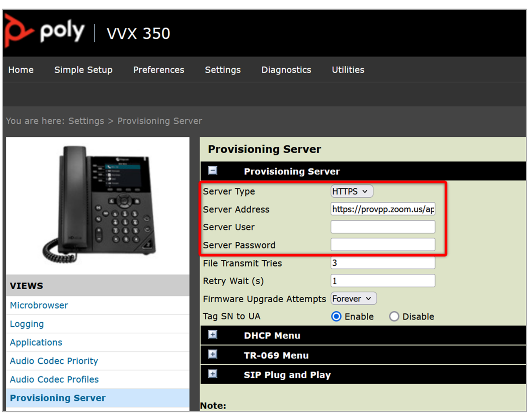Click into the Server Address field
Screen dimensions: 532x415
[x=383, y=209]
